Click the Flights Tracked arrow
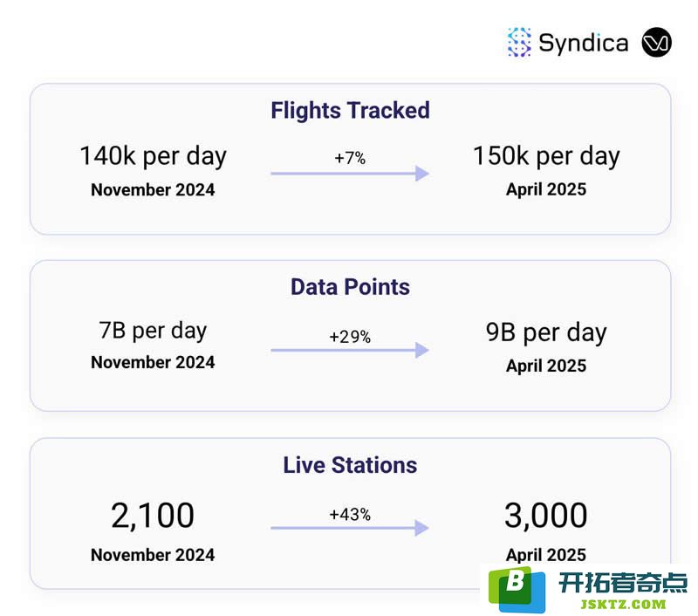The width and height of the screenshot is (698, 616). tap(350, 173)
